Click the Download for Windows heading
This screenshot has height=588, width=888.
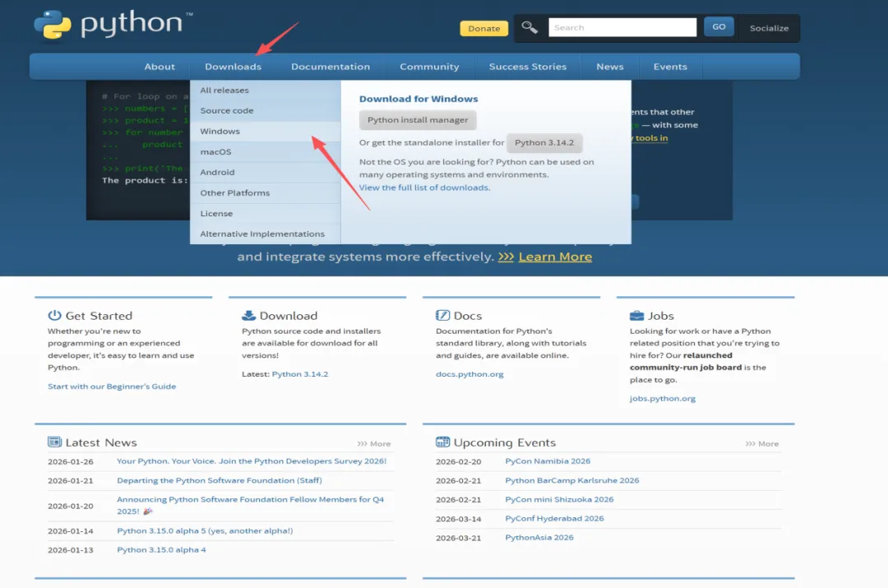pyautogui.click(x=419, y=99)
